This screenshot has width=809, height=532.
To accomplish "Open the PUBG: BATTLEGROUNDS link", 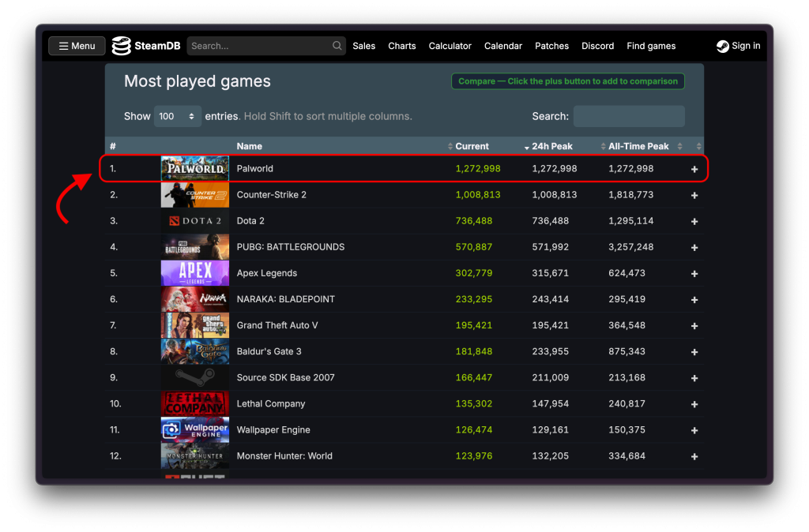I will (291, 247).
